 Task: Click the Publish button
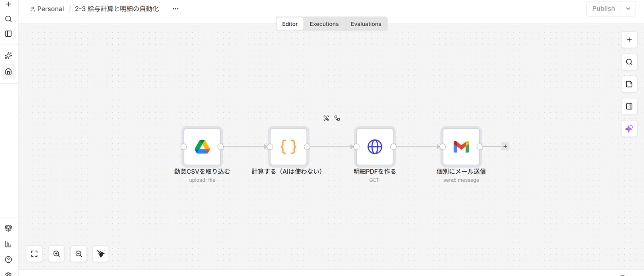click(603, 8)
